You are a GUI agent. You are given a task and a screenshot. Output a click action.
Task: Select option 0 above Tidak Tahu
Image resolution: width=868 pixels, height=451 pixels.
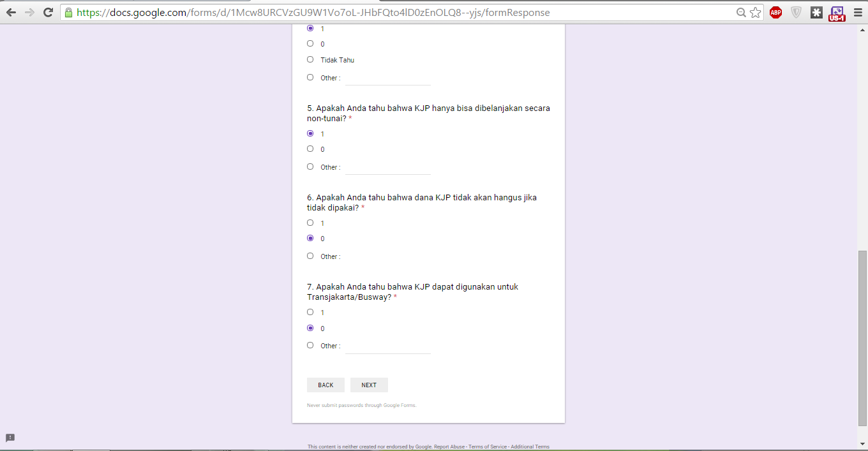tap(310, 43)
